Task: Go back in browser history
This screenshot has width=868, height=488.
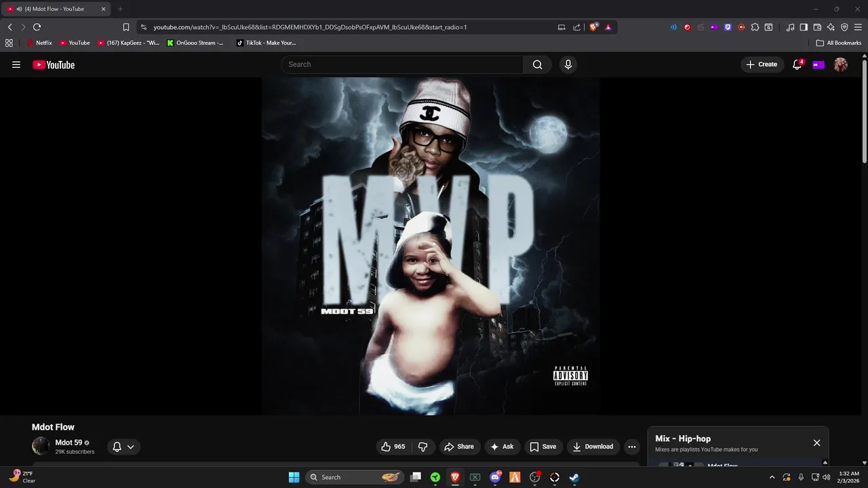Action: (x=9, y=27)
